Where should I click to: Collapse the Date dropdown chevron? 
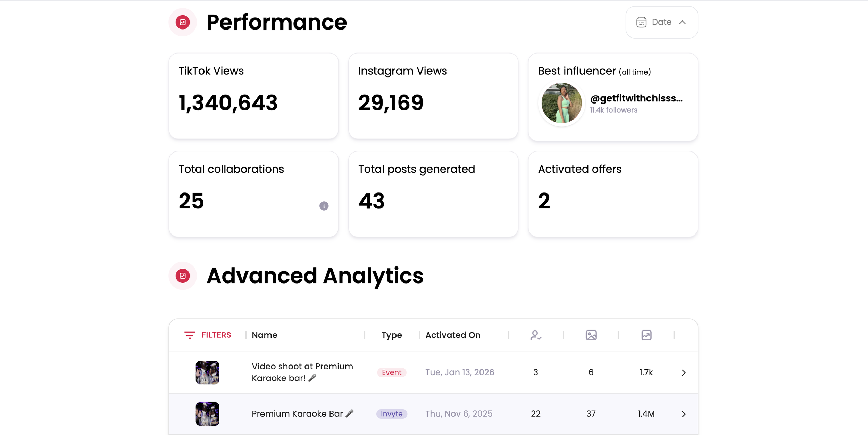(683, 22)
